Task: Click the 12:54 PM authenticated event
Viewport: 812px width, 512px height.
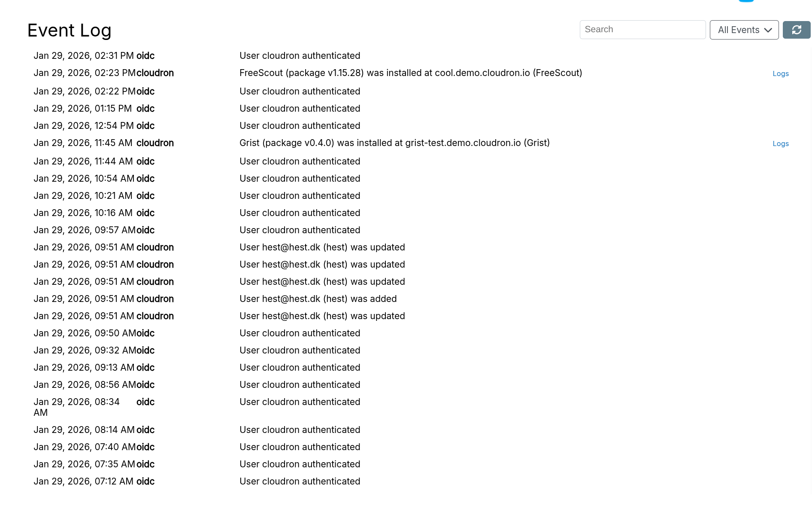Action: (x=300, y=126)
